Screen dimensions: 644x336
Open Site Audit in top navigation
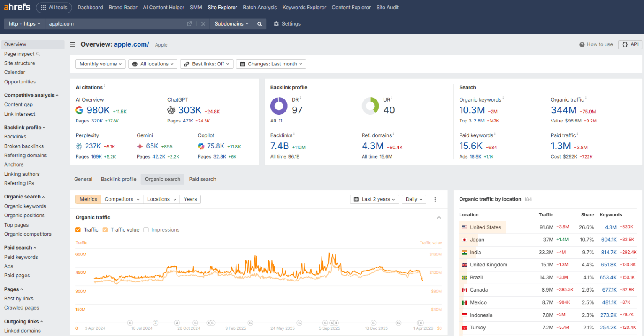point(387,8)
